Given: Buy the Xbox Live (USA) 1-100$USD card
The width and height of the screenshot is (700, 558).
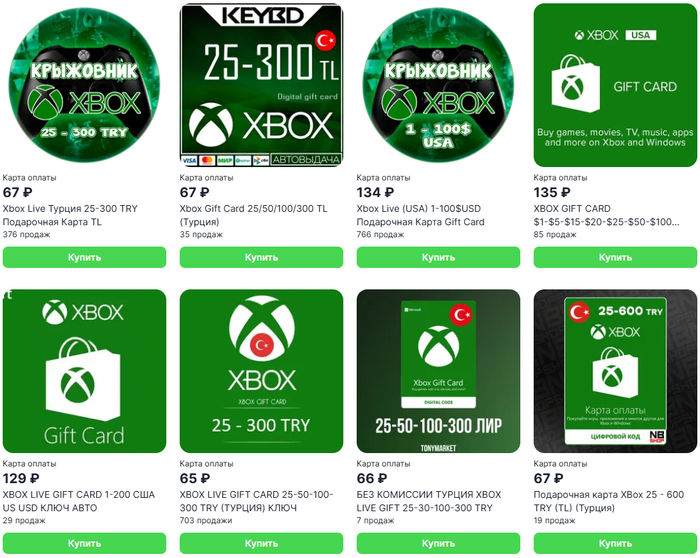Looking at the screenshot, I should 438,258.
